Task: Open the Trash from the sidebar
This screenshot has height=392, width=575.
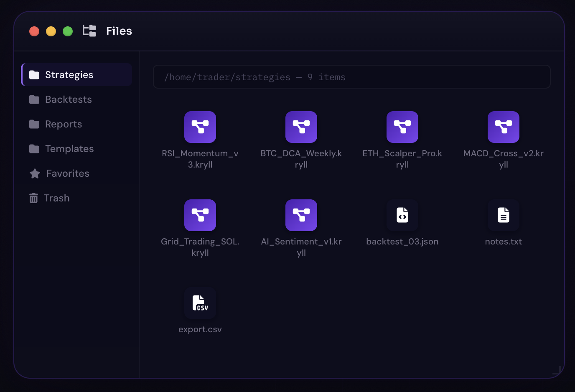Action: click(x=56, y=198)
